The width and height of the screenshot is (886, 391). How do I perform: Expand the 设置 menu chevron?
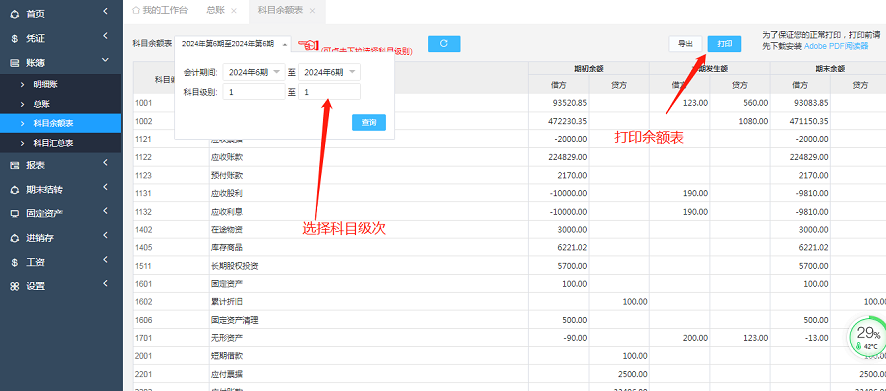(x=105, y=284)
